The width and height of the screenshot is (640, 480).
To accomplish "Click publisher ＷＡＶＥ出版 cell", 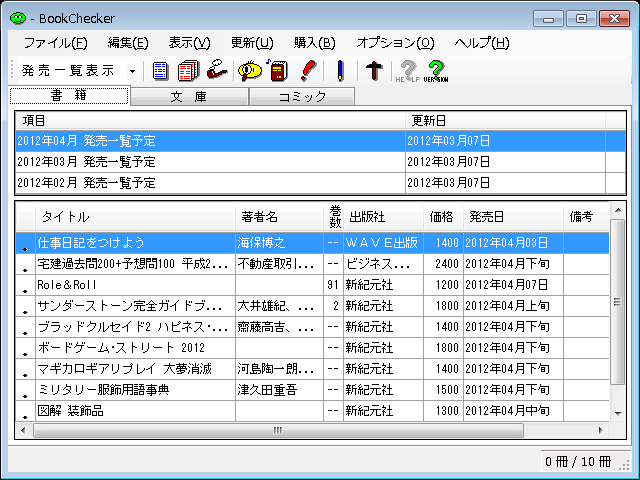I will (383, 243).
